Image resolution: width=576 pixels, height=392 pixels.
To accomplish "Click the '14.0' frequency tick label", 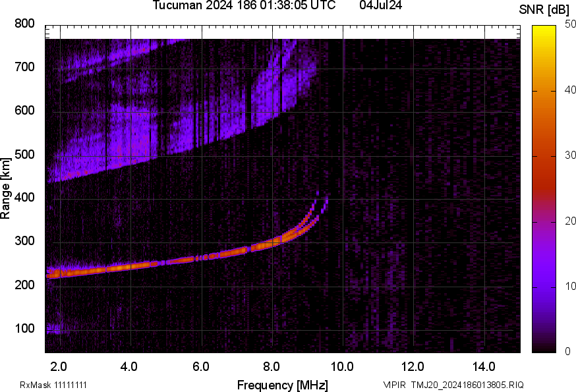I will coord(484,367).
